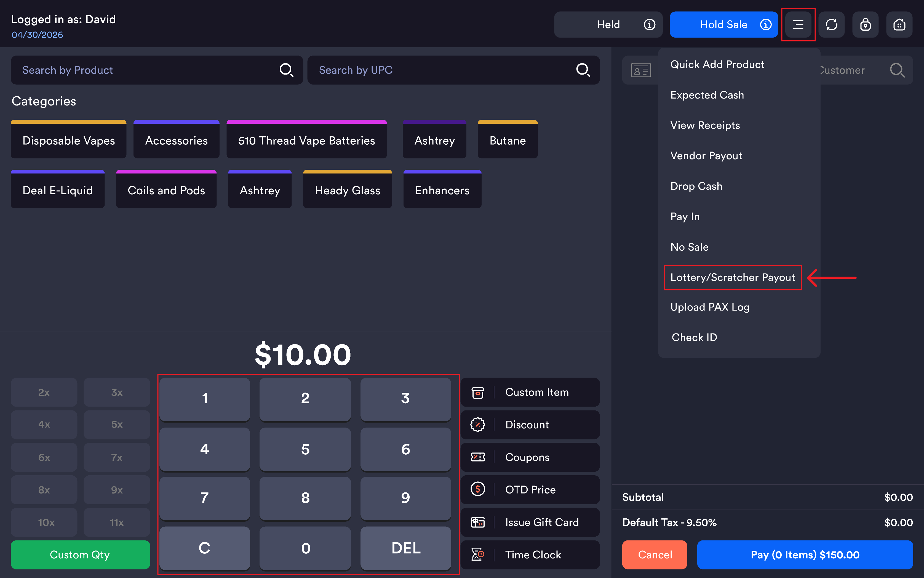Click Pay (0 Items) $150.00 button

point(805,555)
